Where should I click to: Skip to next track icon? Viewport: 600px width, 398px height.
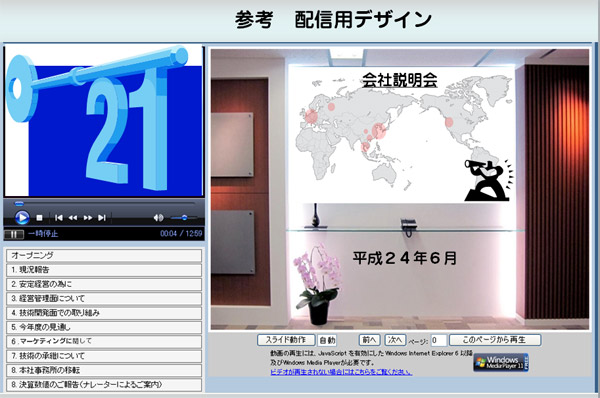[102, 218]
